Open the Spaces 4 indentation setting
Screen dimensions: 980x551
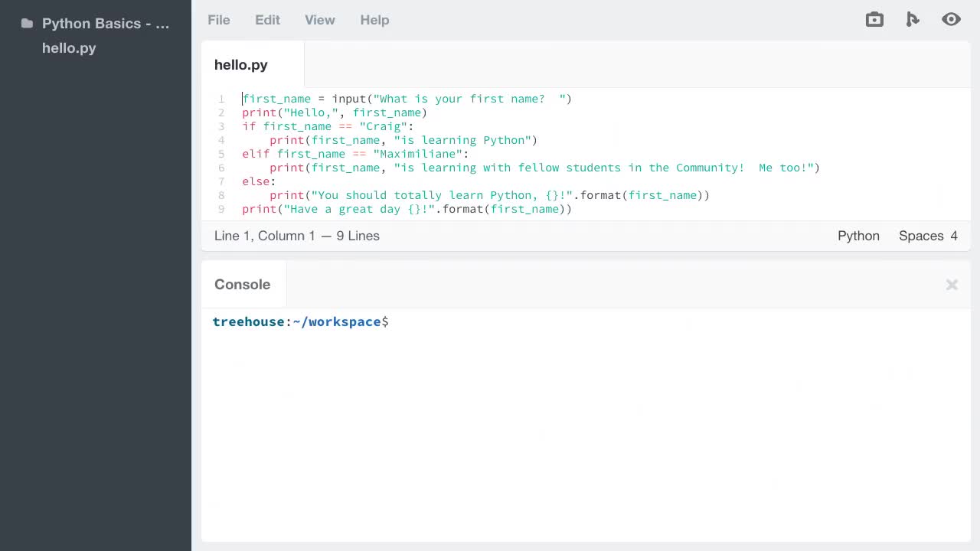[928, 236]
